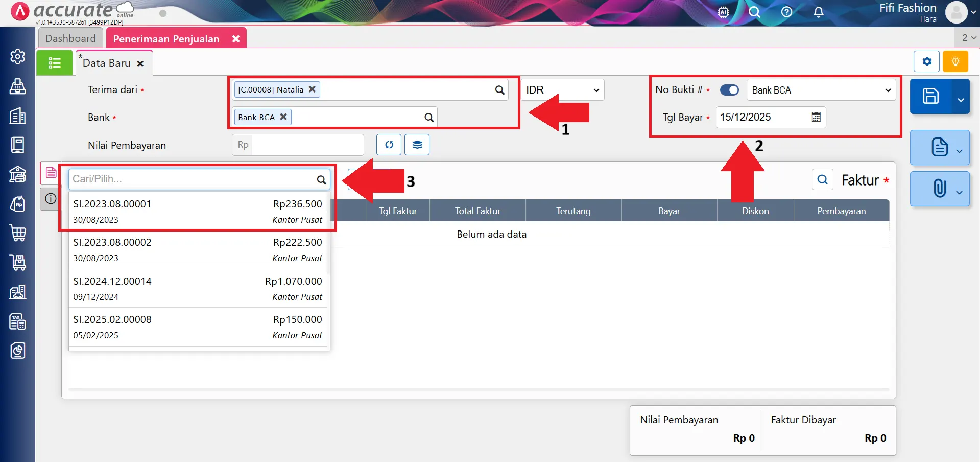980x462 pixels.
Task: Expand the save button arrow options
Action: [961, 99]
